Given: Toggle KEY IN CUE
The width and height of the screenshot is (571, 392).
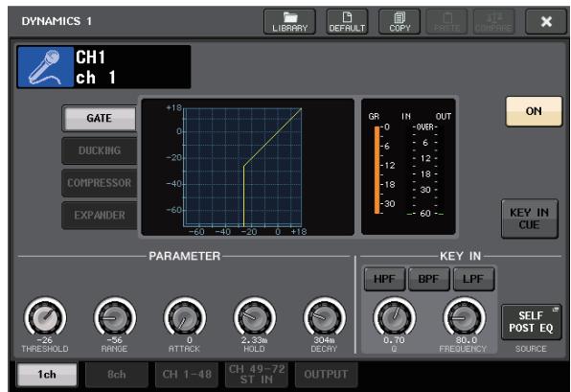Looking at the screenshot, I should (530, 219).
